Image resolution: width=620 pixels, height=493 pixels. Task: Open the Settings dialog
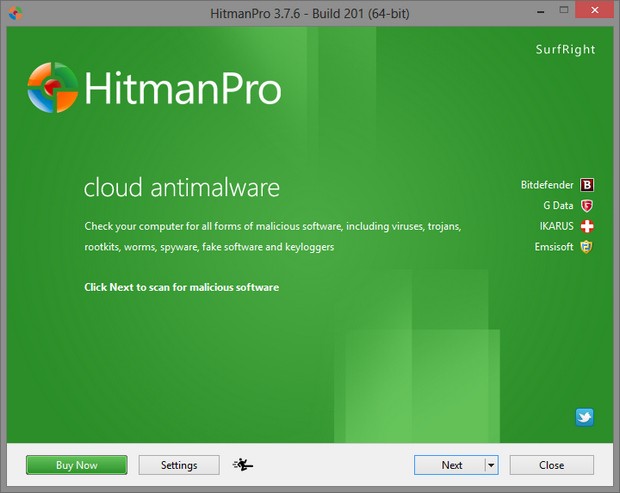179,465
